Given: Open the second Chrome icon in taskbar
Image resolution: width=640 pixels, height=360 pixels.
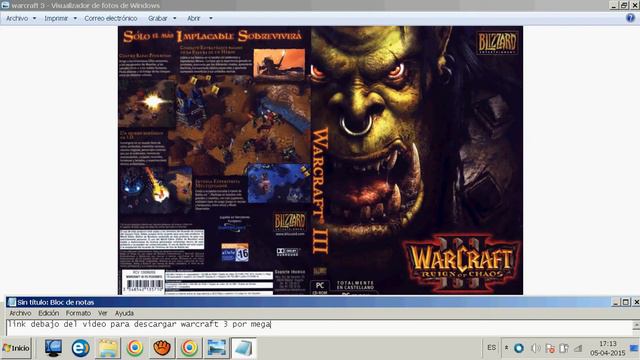Looking at the screenshot, I should tap(189, 348).
